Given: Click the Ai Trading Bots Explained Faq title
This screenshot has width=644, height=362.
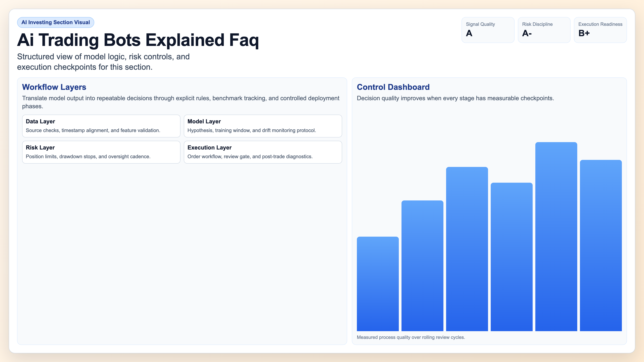Looking at the screenshot, I should [138, 40].
